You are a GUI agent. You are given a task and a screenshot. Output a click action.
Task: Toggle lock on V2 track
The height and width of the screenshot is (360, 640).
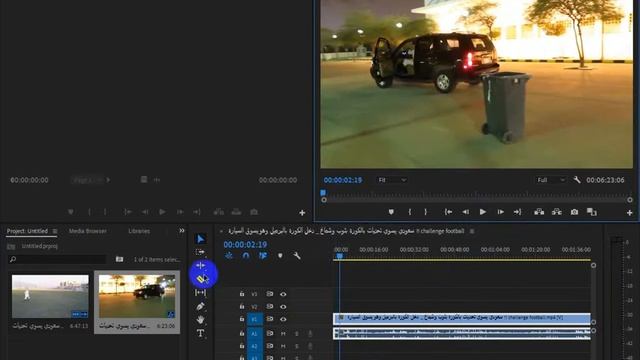[x=242, y=307]
